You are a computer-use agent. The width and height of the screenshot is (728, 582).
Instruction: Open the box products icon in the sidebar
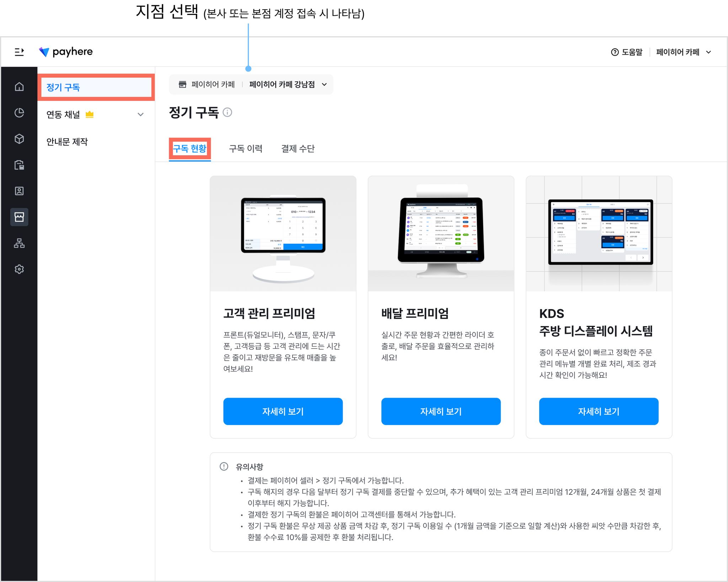[19, 139]
